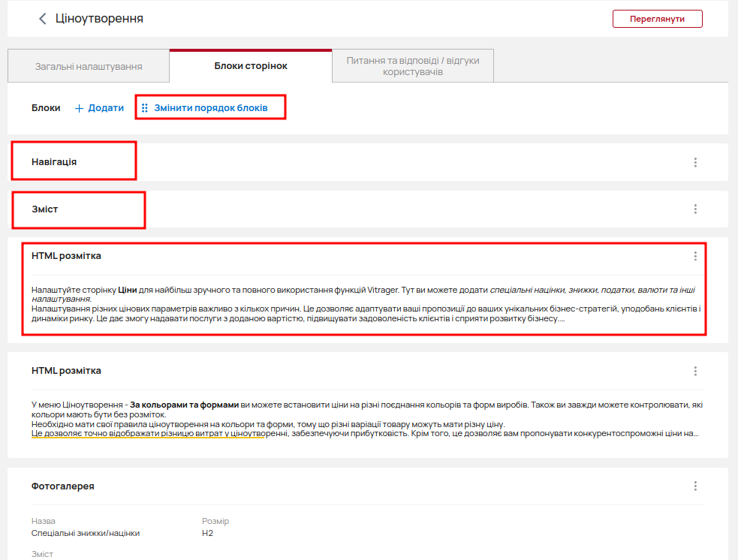Click the first HTML розмітка block title
This screenshot has width=738, height=560.
coord(66,256)
